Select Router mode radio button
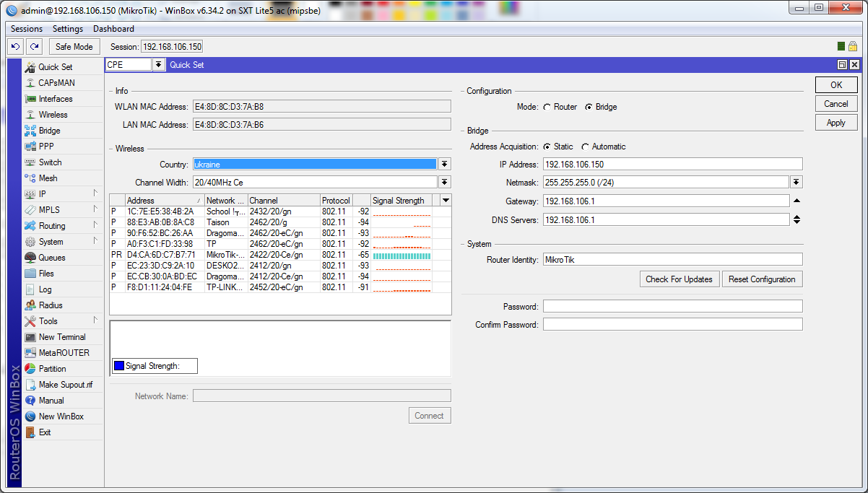Viewport: 868px width, 493px height. point(547,107)
